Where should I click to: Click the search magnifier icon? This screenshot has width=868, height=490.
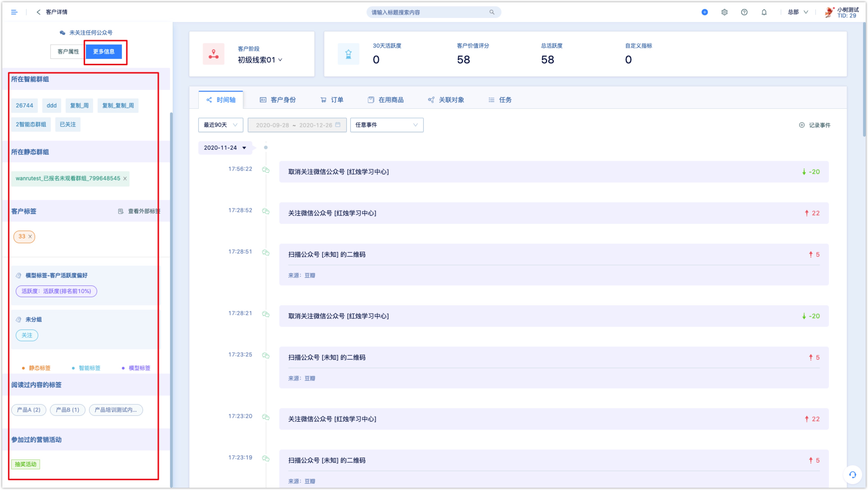click(x=492, y=12)
